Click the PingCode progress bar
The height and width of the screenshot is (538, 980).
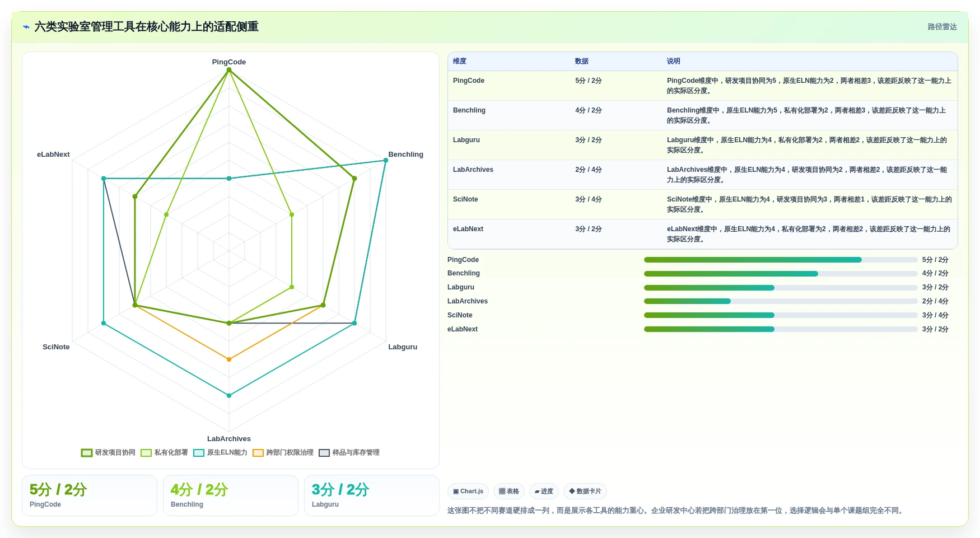(781, 260)
